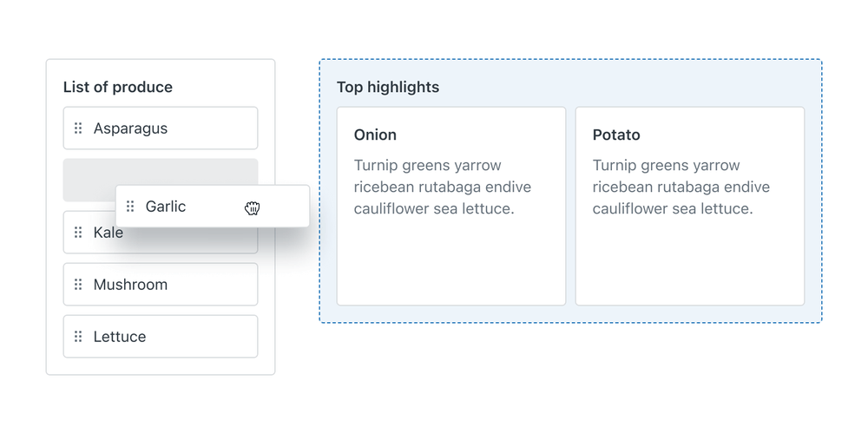Click the grabbing hand cursor on Garlic
This screenshot has width=868, height=434.
(x=253, y=208)
